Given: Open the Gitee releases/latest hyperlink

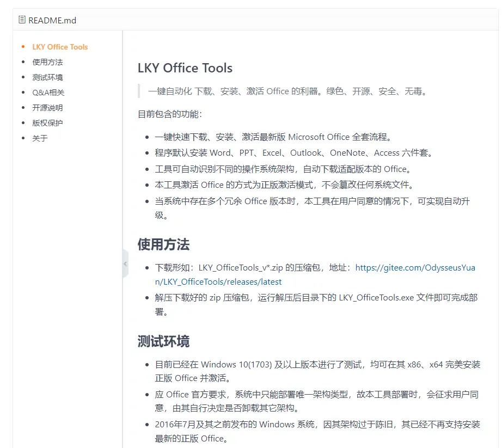Looking at the screenshot, I should [x=415, y=268].
